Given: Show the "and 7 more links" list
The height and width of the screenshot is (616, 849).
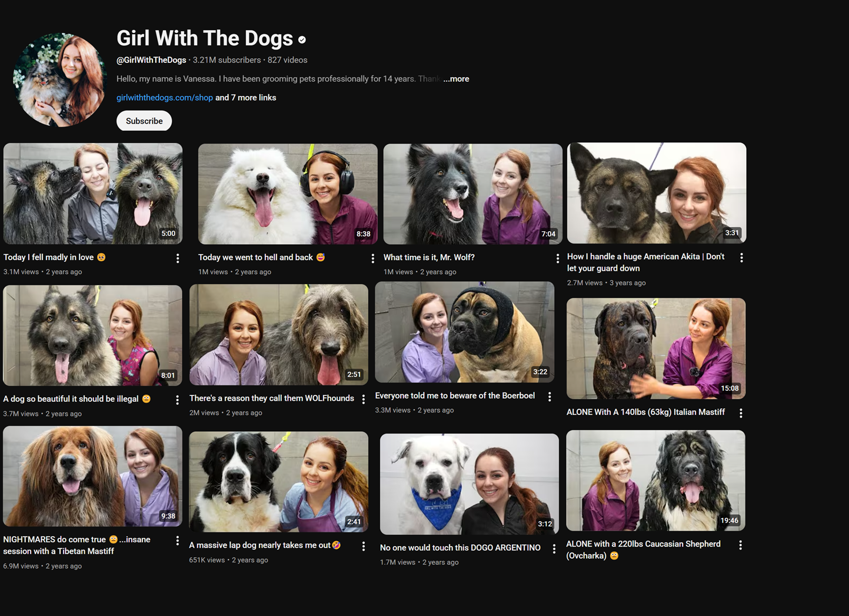Looking at the screenshot, I should coord(246,98).
